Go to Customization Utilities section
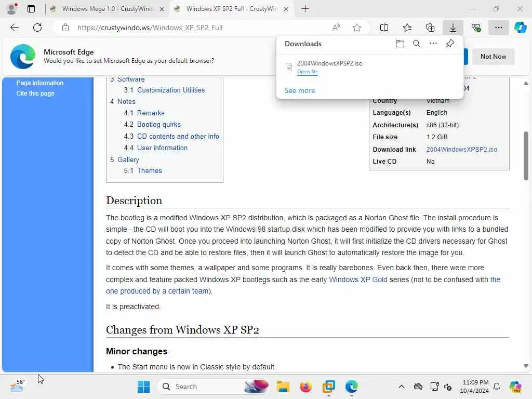Viewport: 532px width, 399px height. 171,90
